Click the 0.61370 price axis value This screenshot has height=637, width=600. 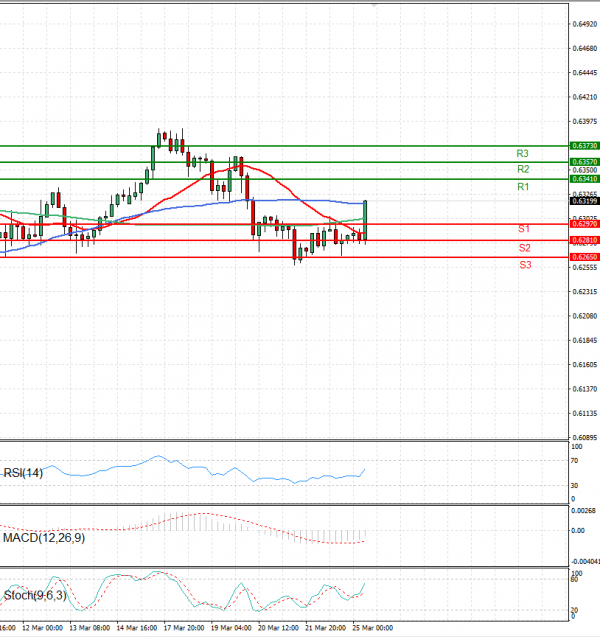pos(585,389)
